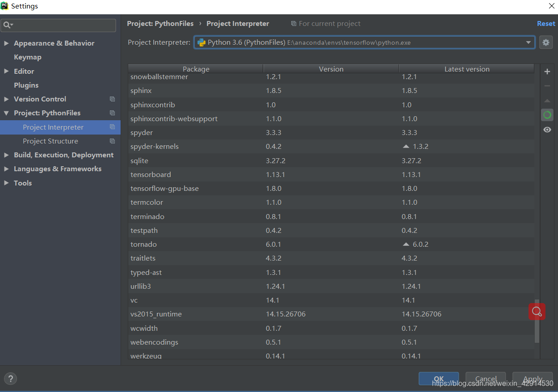
Task: Toggle the show early releases eye icon
Action: tap(547, 130)
